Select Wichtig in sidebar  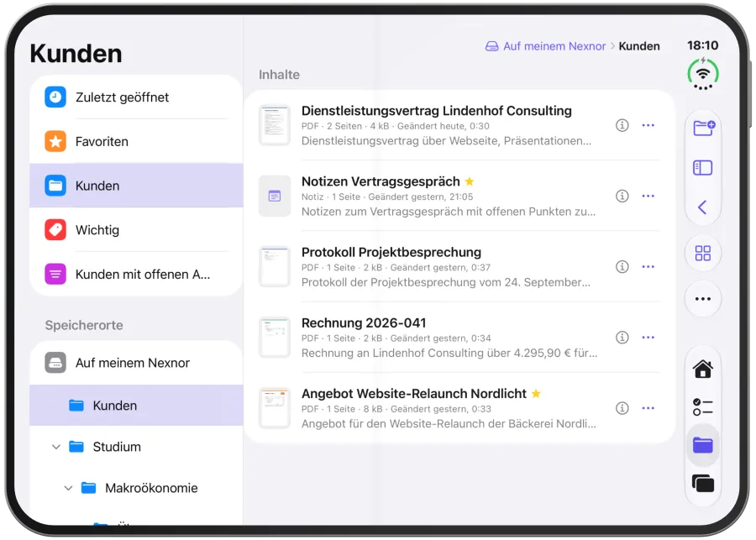click(136, 230)
